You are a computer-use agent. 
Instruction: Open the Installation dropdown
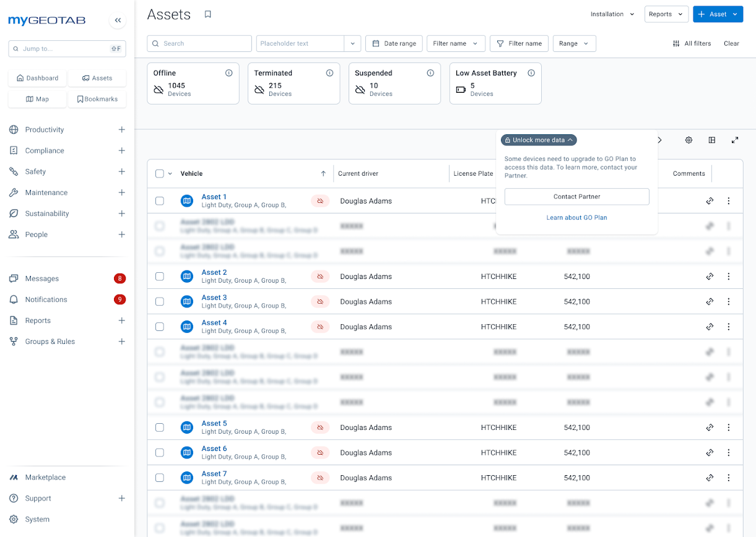(612, 14)
